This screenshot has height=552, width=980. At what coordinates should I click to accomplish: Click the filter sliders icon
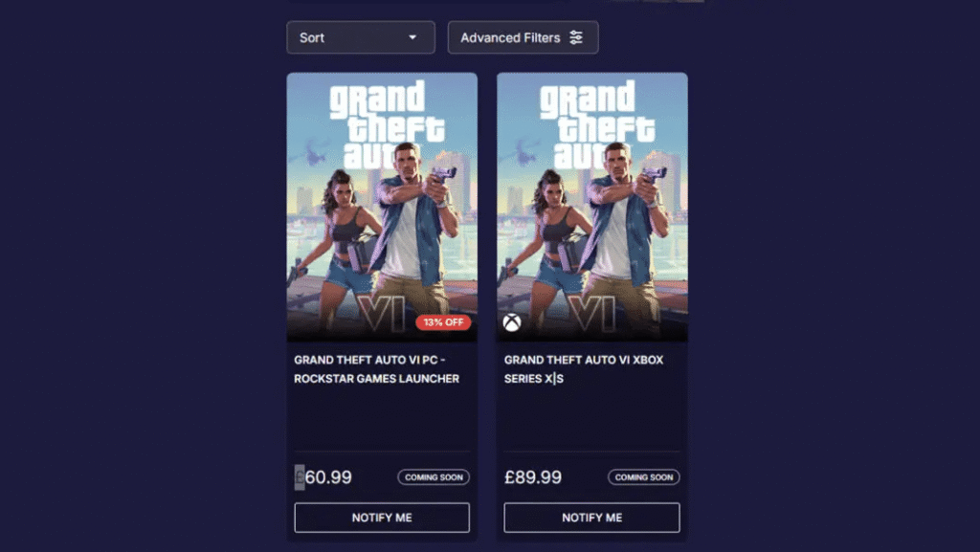[x=575, y=37]
